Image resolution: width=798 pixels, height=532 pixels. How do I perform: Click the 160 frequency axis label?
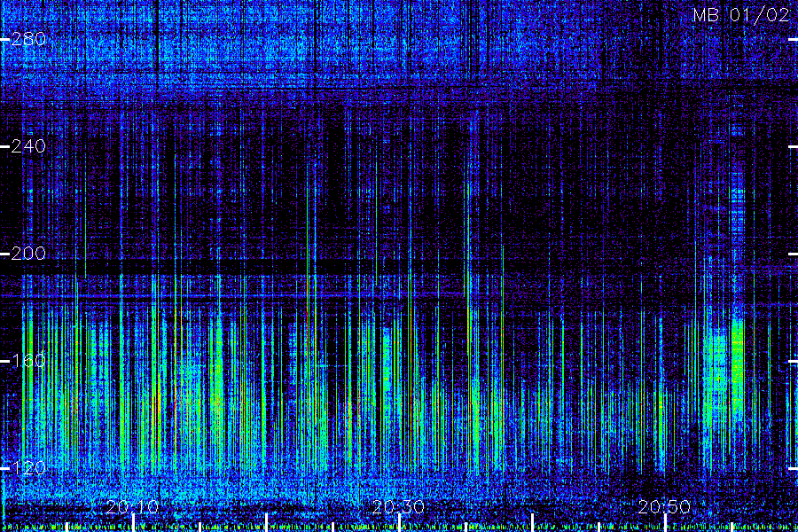tap(28, 361)
